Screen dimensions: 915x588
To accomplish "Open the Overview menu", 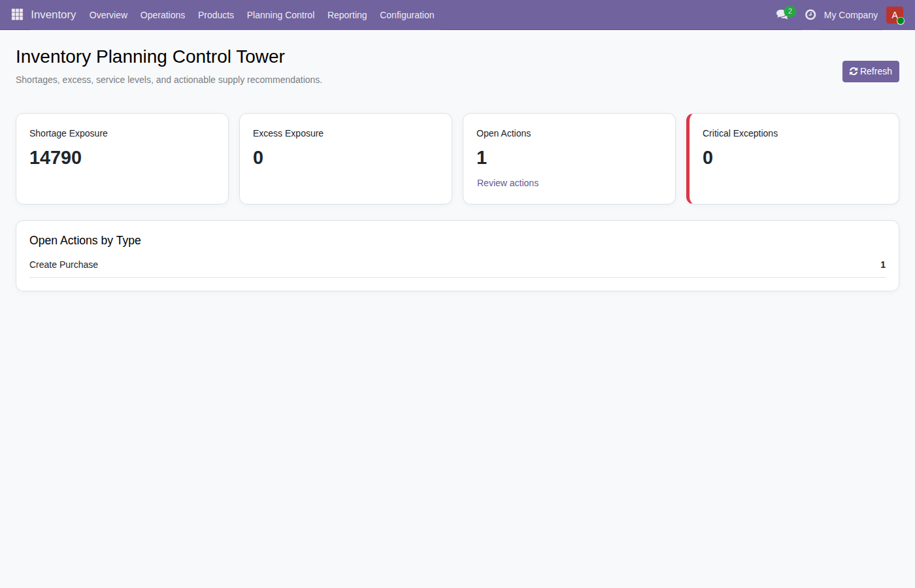I will [108, 15].
